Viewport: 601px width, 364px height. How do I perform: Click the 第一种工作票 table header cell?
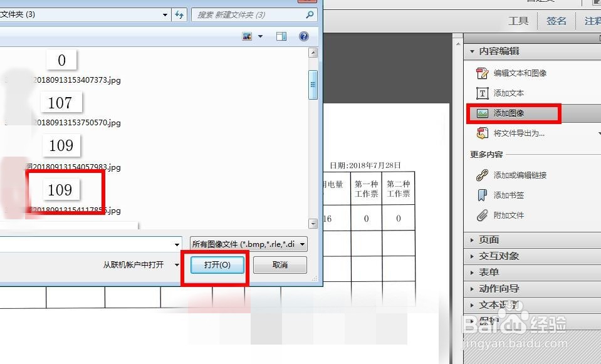click(367, 189)
